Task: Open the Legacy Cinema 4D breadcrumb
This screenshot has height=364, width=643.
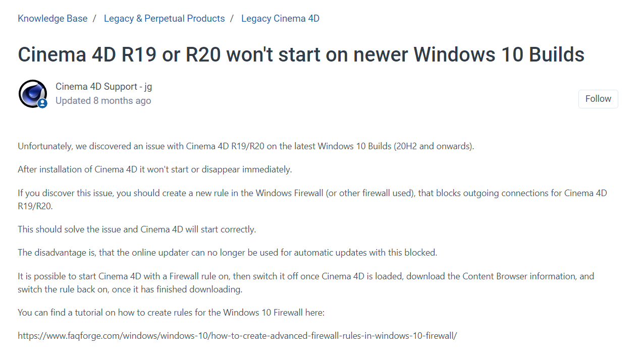Action: click(x=280, y=19)
